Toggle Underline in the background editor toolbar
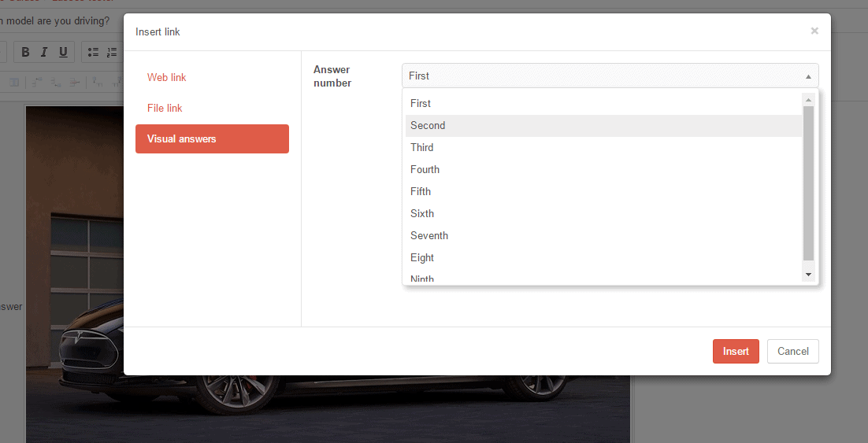Image resolution: width=868 pixels, height=443 pixels. coord(63,52)
